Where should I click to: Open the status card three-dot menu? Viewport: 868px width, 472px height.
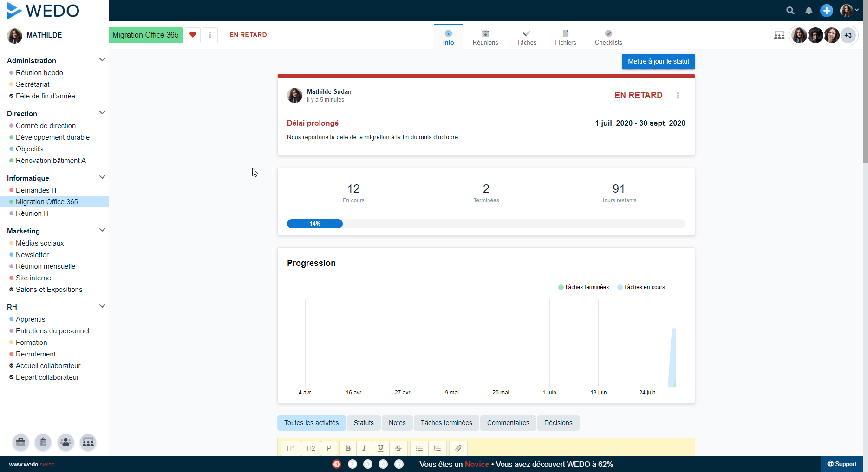pos(678,96)
